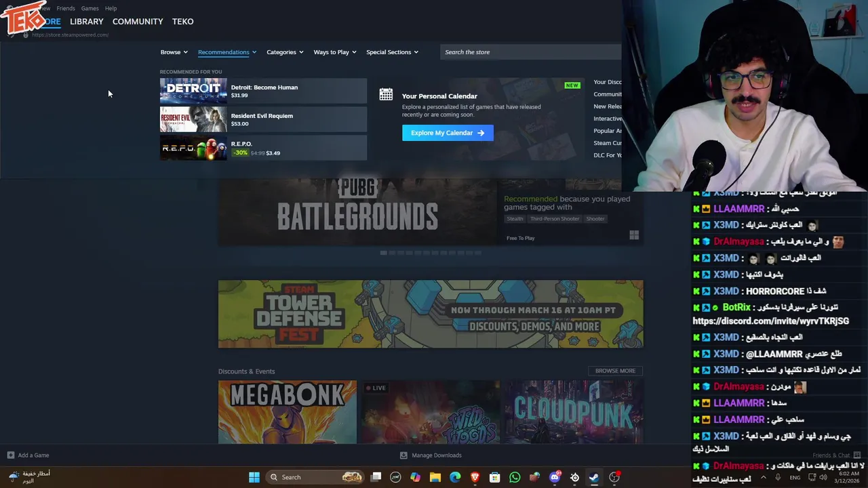Open R.E.P.O. recommended game entry
The height and width of the screenshot is (488, 868).
[x=263, y=148]
